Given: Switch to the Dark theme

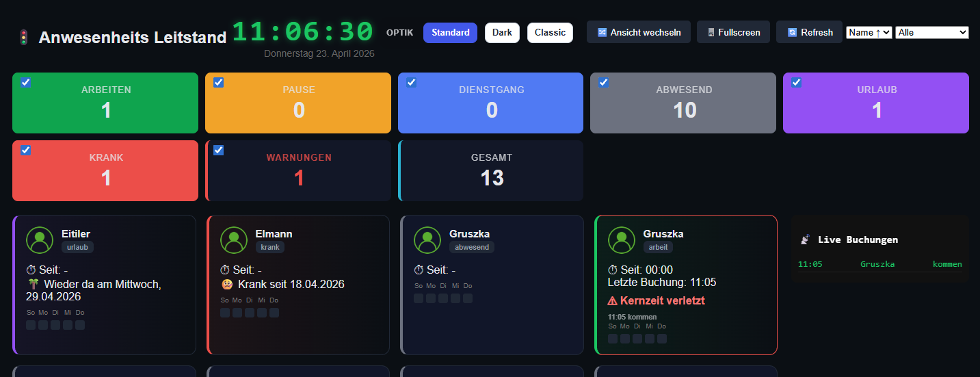Looking at the screenshot, I should [502, 33].
